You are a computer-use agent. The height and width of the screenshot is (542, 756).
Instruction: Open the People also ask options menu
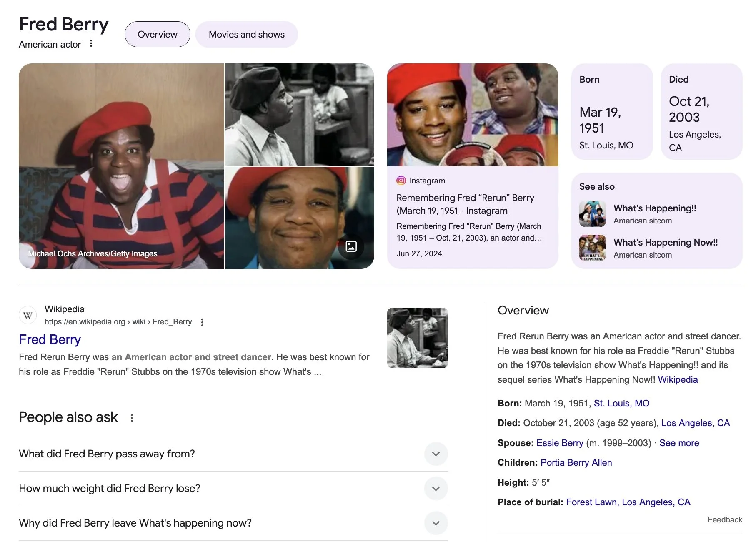[132, 418]
